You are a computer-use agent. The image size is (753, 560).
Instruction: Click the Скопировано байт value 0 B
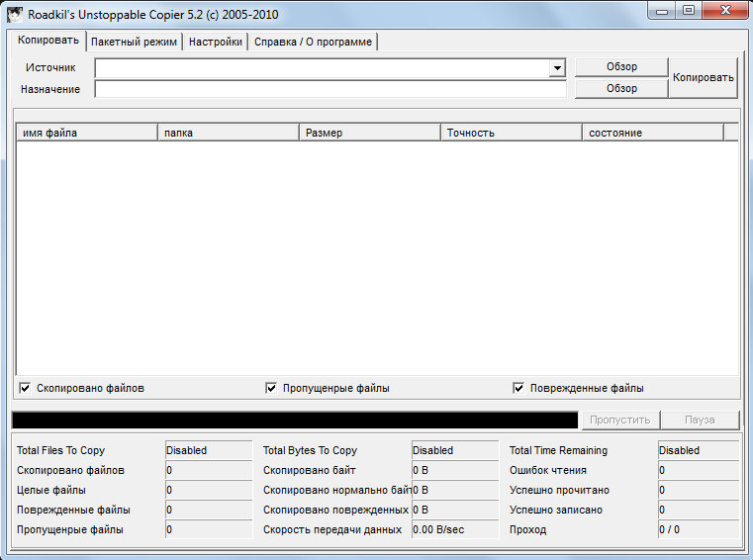[x=455, y=470]
